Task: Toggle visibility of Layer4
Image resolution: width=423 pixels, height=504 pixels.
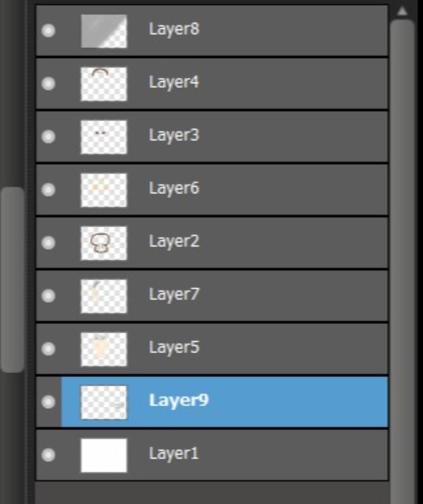Action: [49, 84]
